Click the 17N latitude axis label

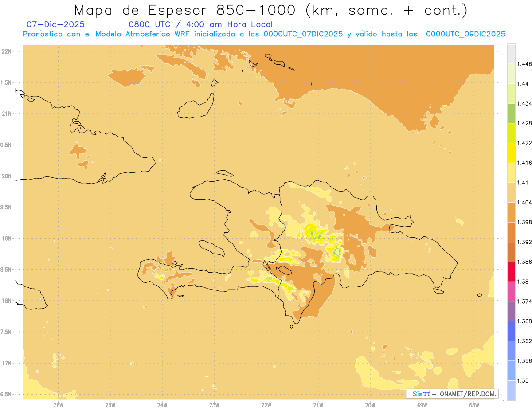[7, 363]
